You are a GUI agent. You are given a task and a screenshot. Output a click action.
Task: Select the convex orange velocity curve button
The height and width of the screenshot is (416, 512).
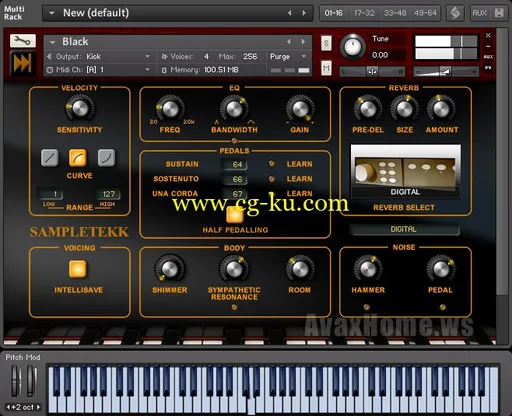[78, 158]
